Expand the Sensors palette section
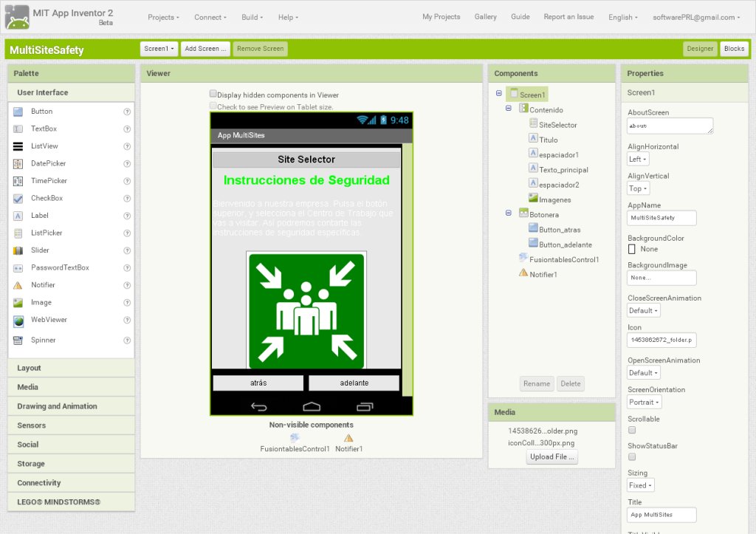The height and width of the screenshot is (534, 756). (72, 425)
